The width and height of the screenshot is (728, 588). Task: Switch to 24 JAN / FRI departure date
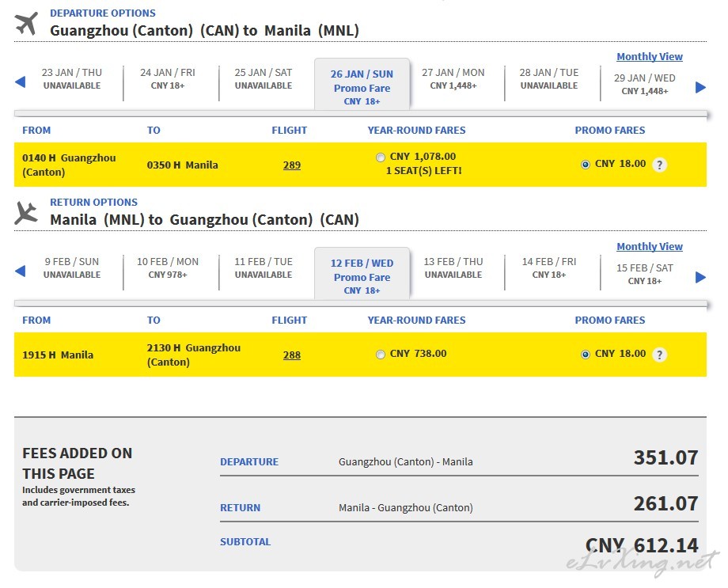168,79
